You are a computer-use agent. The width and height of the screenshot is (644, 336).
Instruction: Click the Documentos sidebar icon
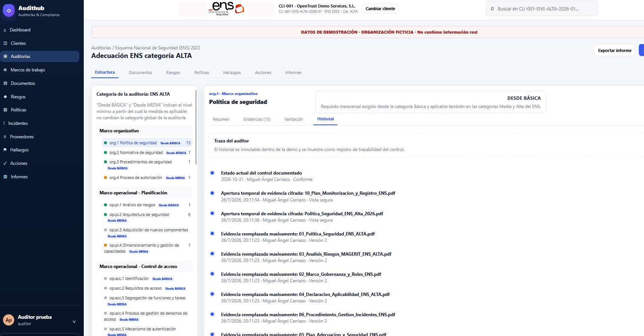coord(5,83)
